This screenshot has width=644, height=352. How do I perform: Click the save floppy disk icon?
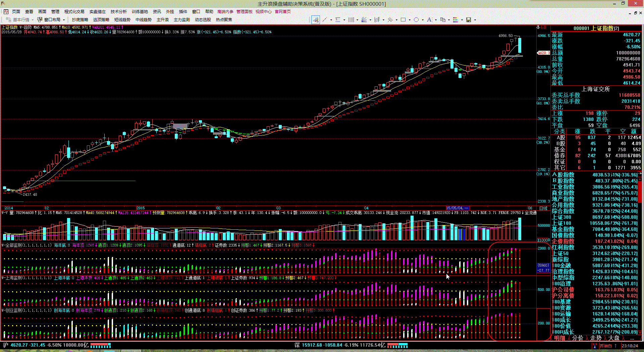pyautogui.click(x=469, y=20)
